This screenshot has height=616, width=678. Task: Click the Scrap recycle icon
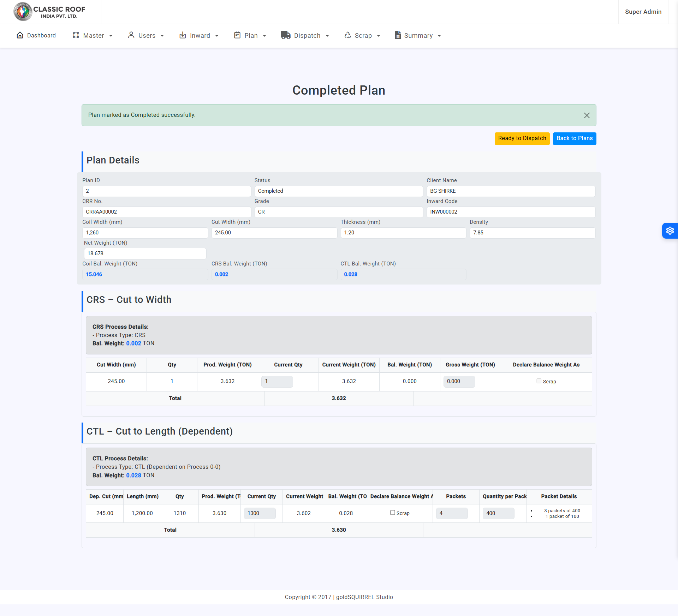coord(348,35)
